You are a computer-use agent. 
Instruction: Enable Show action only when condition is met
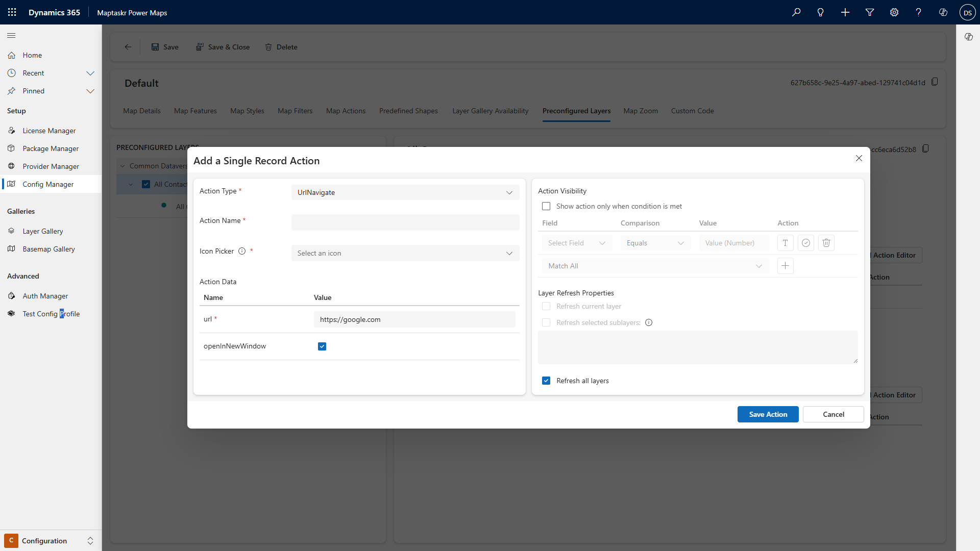coord(546,206)
